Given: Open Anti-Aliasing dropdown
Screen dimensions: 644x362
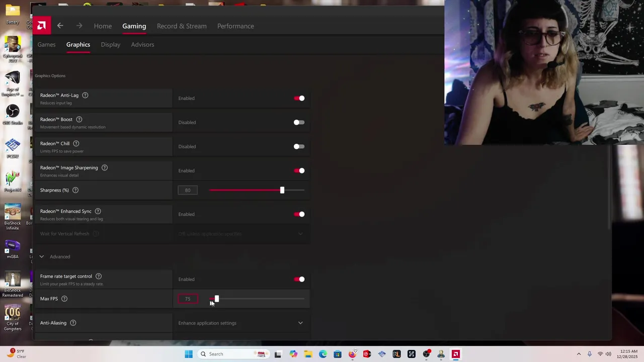Looking at the screenshot, I should (x=241, y=323).
